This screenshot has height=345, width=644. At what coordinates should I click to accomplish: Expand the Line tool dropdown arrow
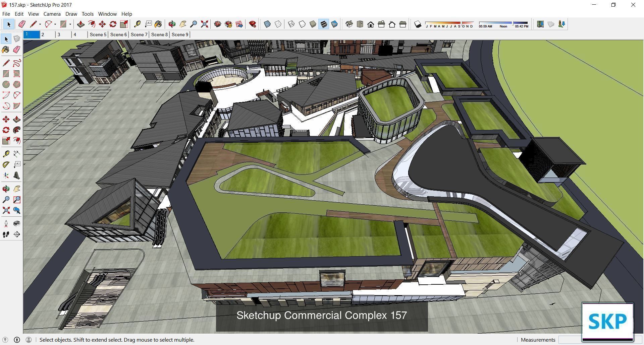(40, 24)
